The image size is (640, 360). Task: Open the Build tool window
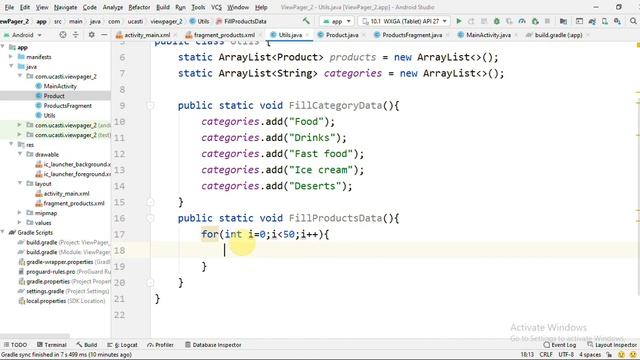pos(87,345)
